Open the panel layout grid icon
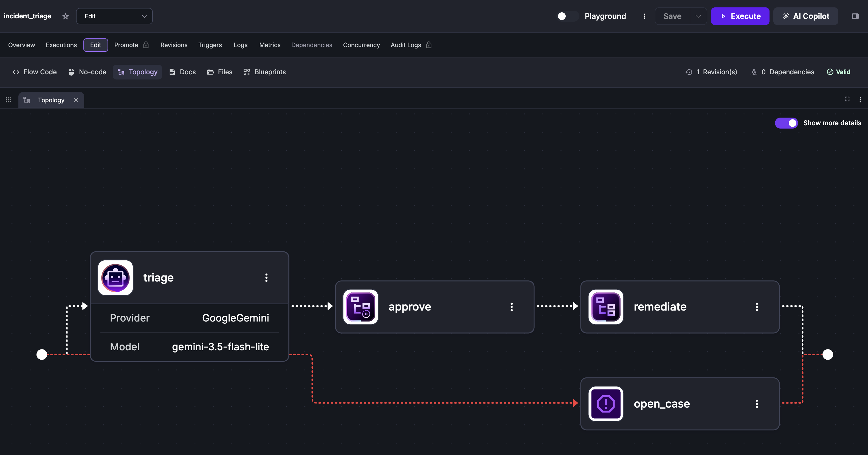 [x=9, y=100]
